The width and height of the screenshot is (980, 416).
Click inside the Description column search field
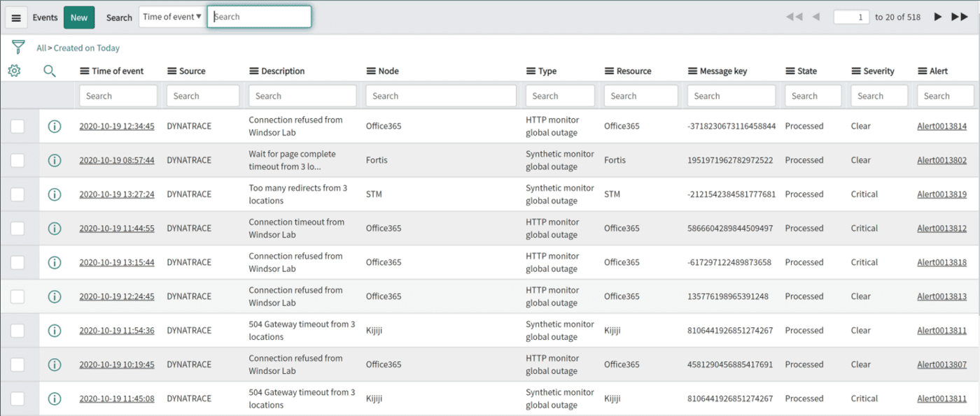coord(302,95)
